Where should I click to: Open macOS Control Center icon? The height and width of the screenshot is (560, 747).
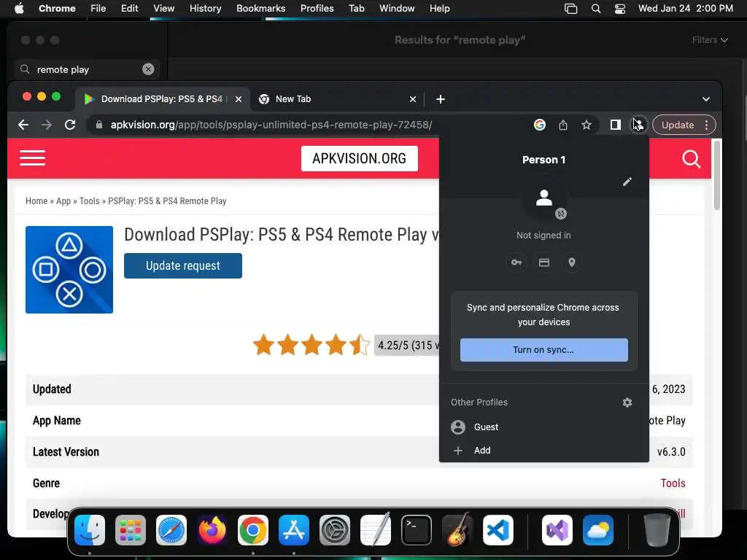click(620, 9)
